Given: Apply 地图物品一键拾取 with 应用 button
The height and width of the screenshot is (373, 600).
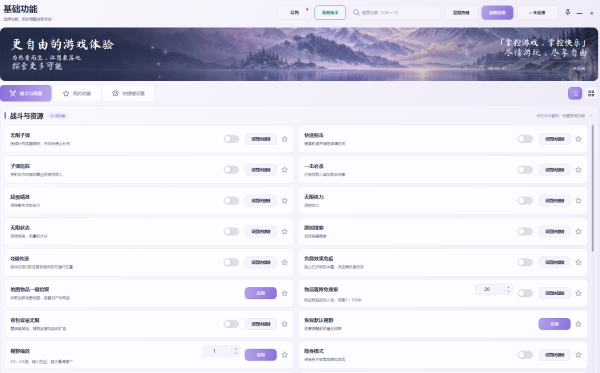Looking at the screenshot, I should coord(261,293).
